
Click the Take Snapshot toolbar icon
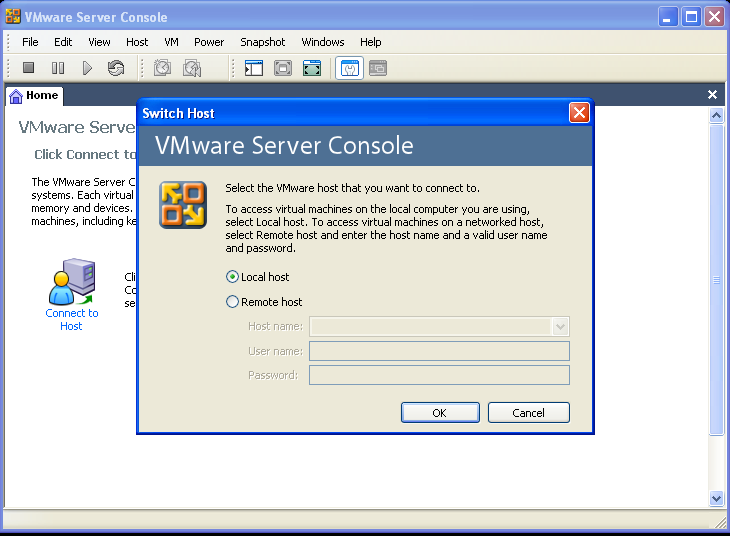click(162, 68)
